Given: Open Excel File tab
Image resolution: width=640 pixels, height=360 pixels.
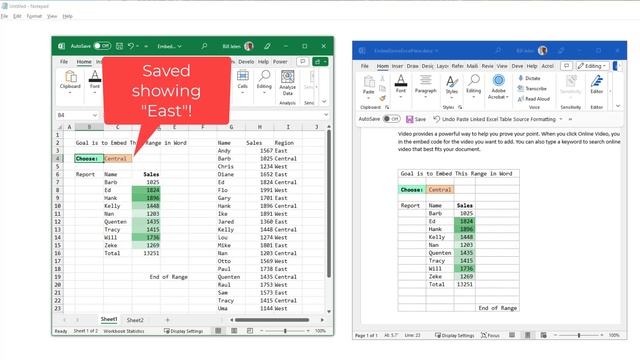Looking at the screenshot, I should pyautogui.click(x=64, y=62).
